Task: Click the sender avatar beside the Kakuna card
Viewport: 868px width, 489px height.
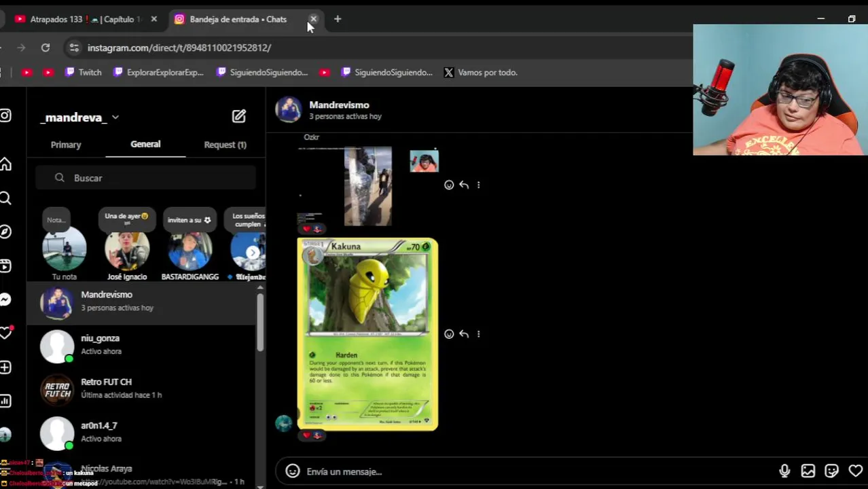Action: pos(284,423)
